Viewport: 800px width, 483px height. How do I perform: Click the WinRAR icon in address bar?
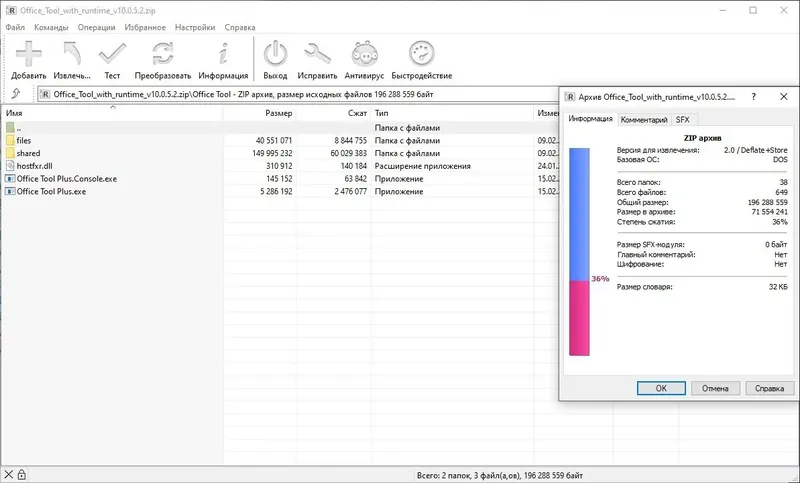click(45, 94)
